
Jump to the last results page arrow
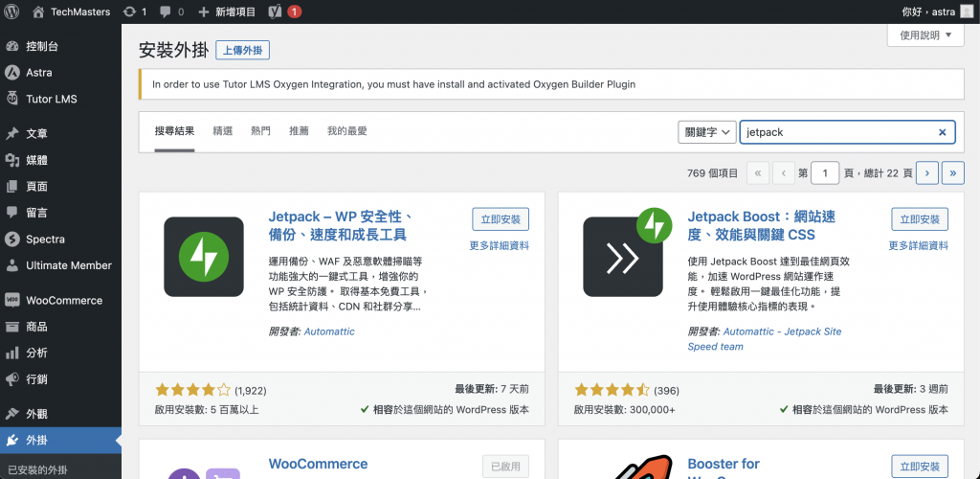(952, 173)
